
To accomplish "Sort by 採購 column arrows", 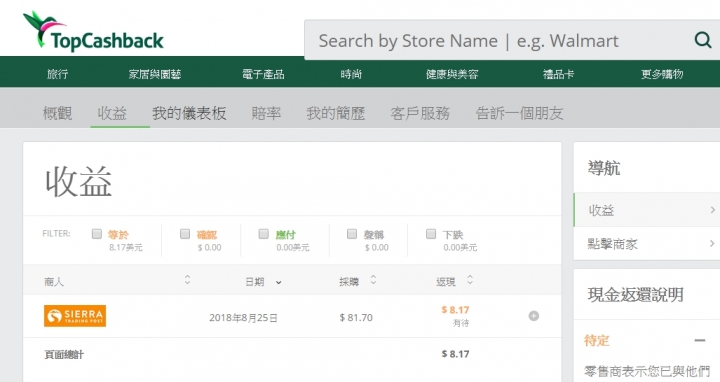I will (x=373, y=280).
